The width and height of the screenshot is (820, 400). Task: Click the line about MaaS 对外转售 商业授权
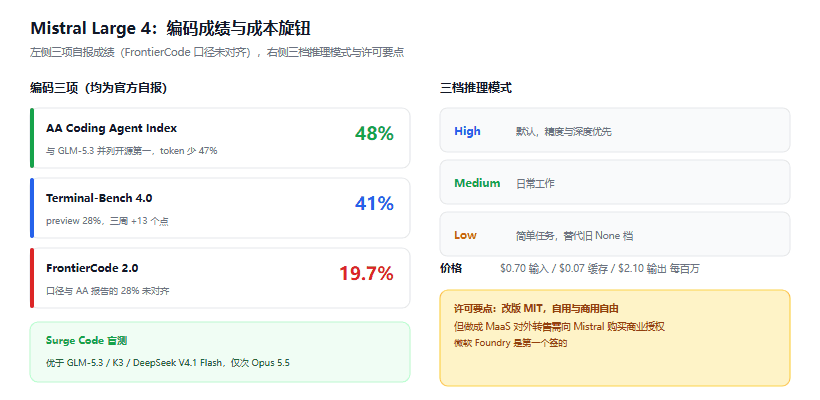[x=560, y=327]
